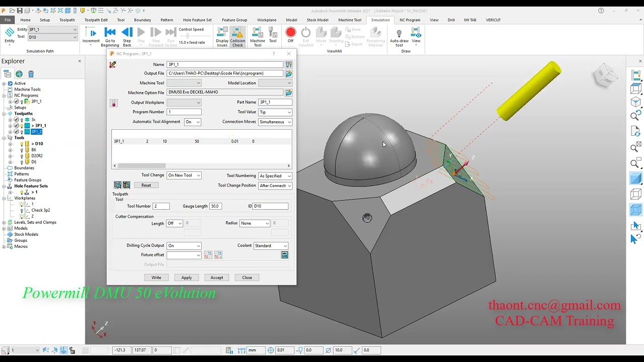The height and width of the screenshot is (362, 644).
Task: Close the Explorer panel
Action: [x=79, y=61]
